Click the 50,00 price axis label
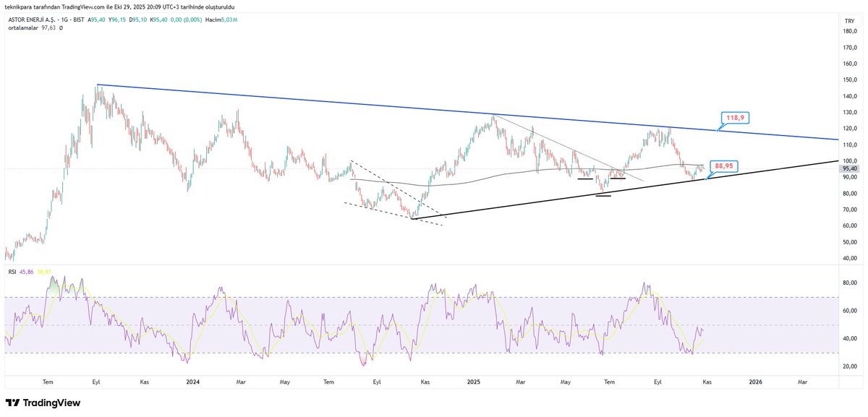868x417 pixels. click(850, 241)
